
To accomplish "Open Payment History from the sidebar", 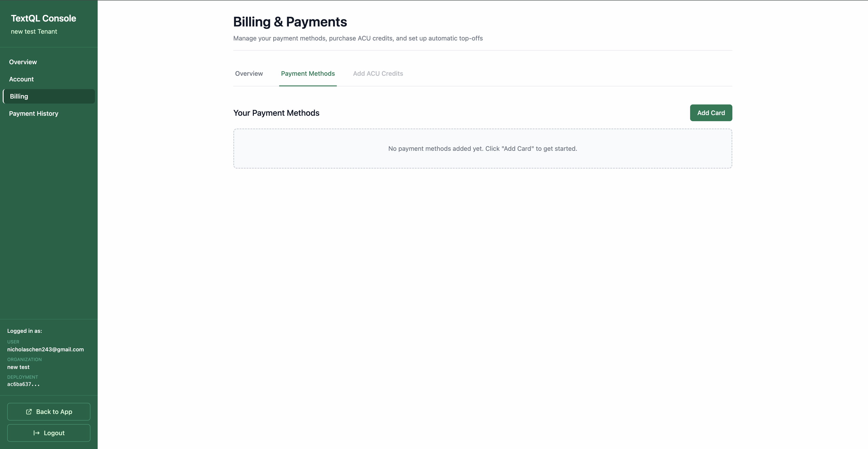I will [x=33, y=113].
